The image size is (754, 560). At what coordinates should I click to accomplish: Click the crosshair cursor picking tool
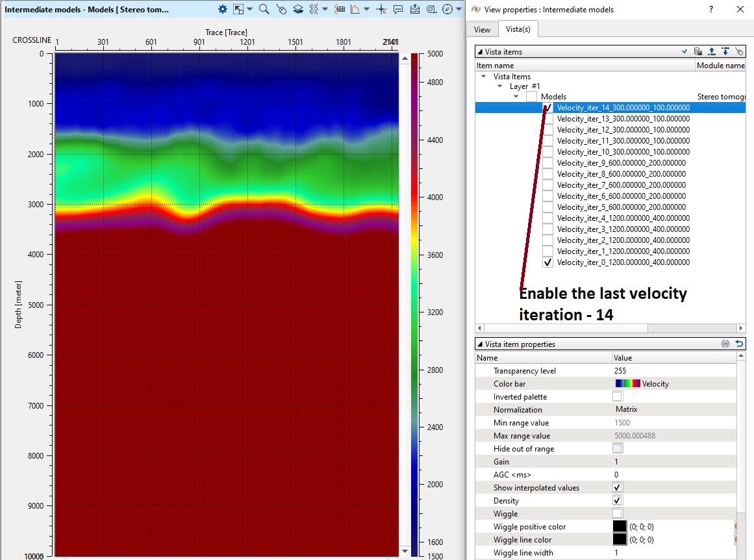click(381, 9)
